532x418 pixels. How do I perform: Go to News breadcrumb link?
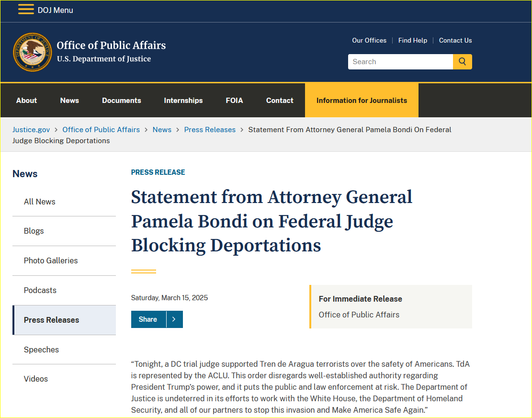(x=162, y=130)
